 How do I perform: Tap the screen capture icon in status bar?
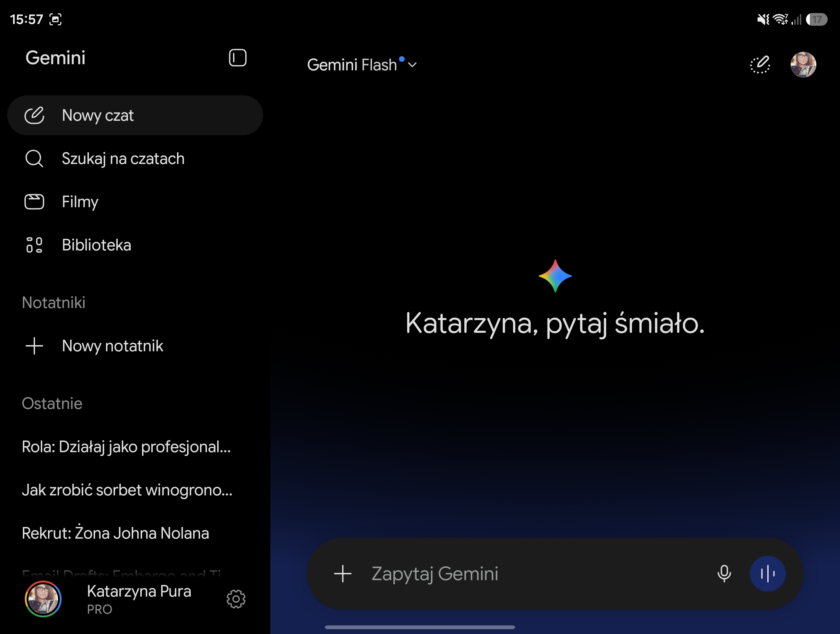56,19
